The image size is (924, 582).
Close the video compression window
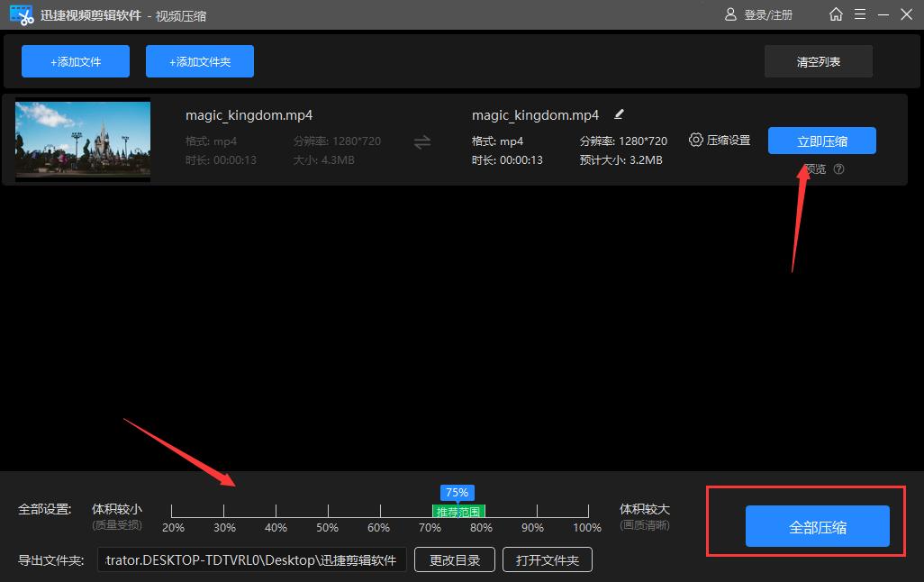click(x=906, y=14)
